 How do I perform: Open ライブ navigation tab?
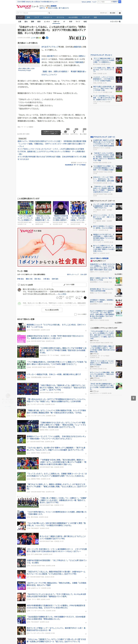point(37,17)
